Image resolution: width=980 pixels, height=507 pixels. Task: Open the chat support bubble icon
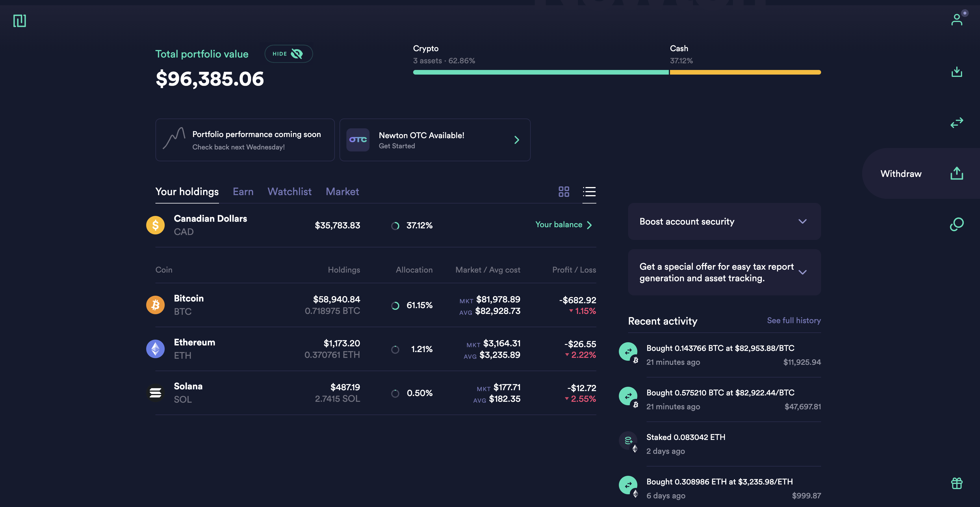(956, 224)
